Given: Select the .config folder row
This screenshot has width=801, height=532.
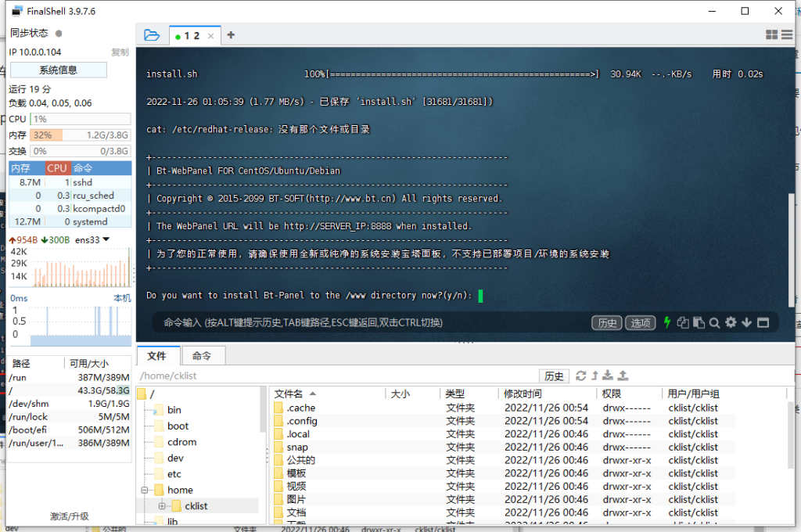Looking at the screenshot, I should coord(503,421).
